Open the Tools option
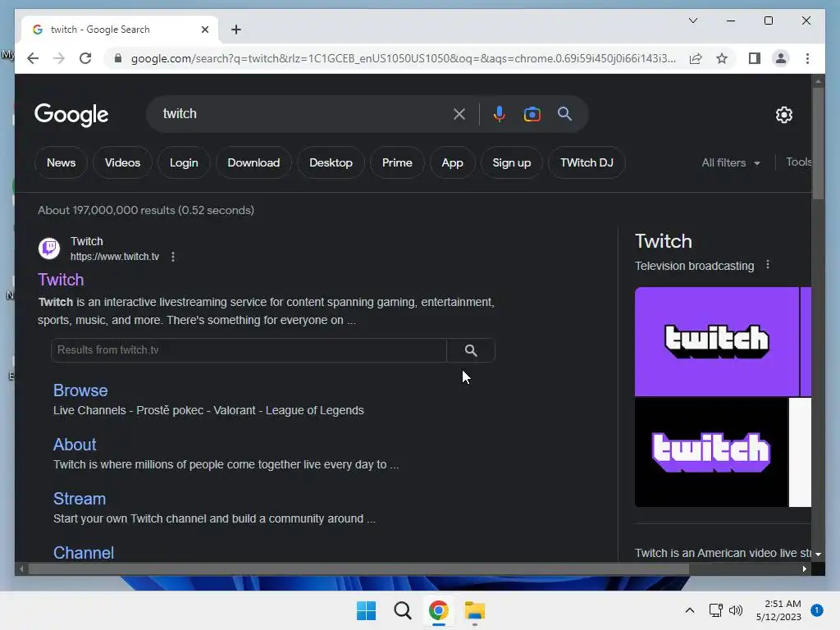Screen dimensions: 840x630 tap(798, 162)
